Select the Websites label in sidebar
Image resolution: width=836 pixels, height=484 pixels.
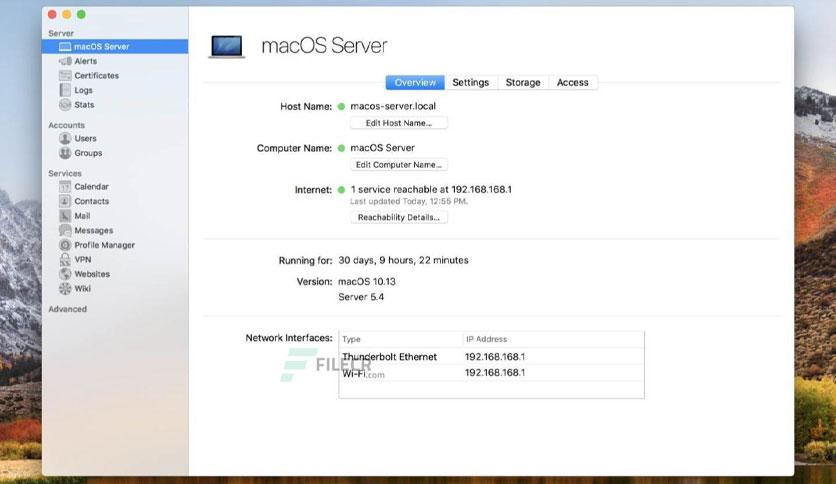click(x=92, y=273)
